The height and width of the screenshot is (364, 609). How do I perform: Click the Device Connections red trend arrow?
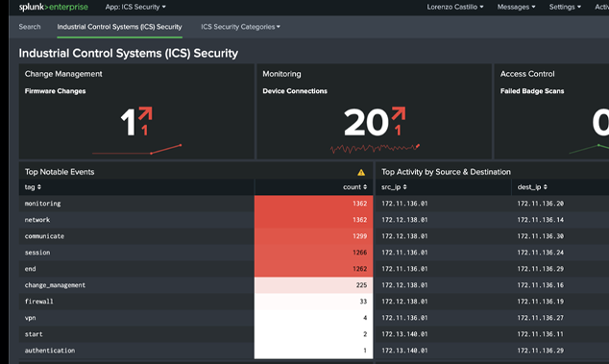coord(399,113)
